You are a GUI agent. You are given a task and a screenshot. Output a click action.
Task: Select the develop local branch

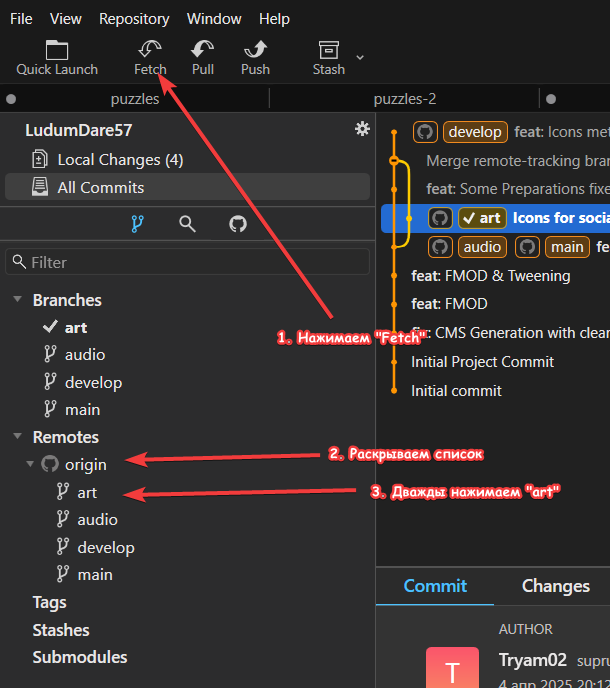[x=93, y=382]
